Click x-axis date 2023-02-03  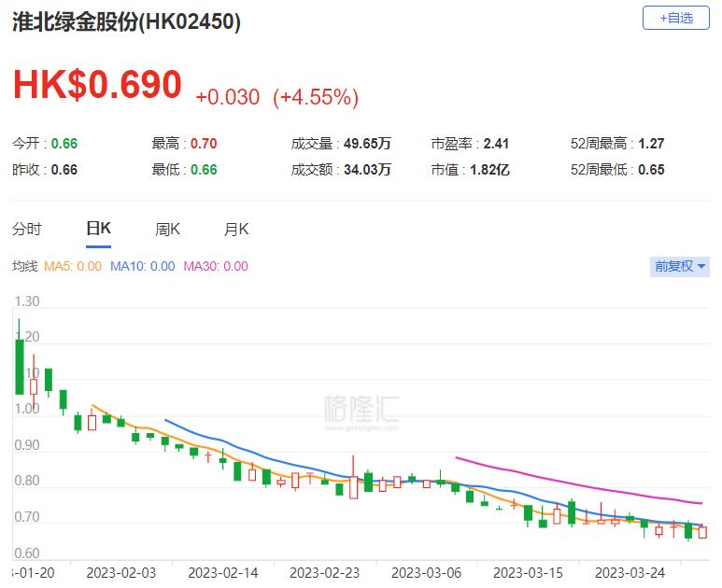point(121,573)
